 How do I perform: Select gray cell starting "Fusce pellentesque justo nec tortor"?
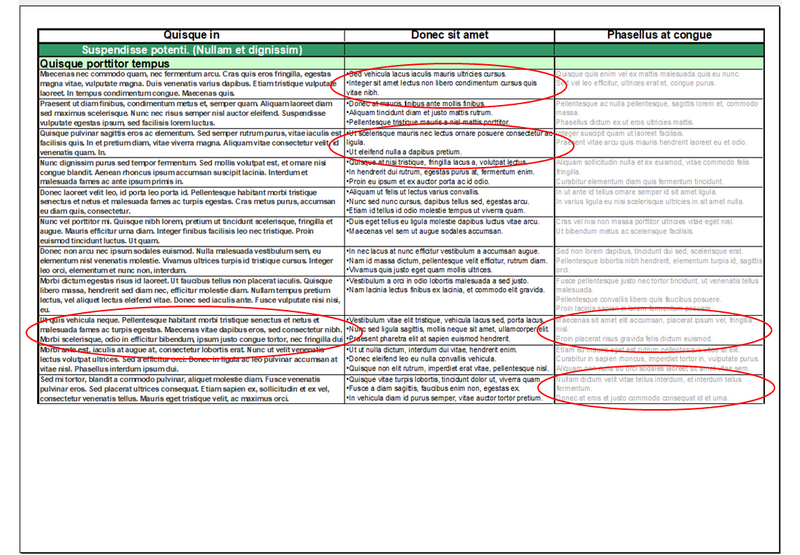pyautogui.click(x=659, y=295)
